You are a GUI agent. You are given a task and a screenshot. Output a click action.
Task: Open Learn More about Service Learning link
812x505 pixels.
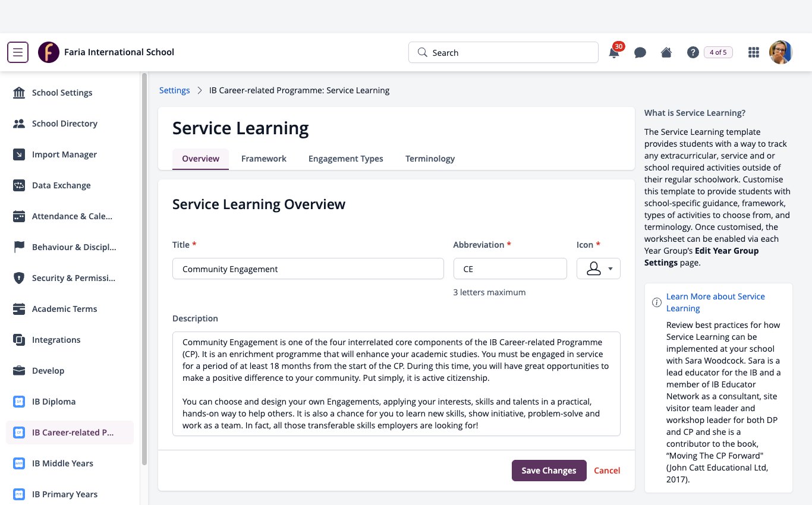(716, 302)
